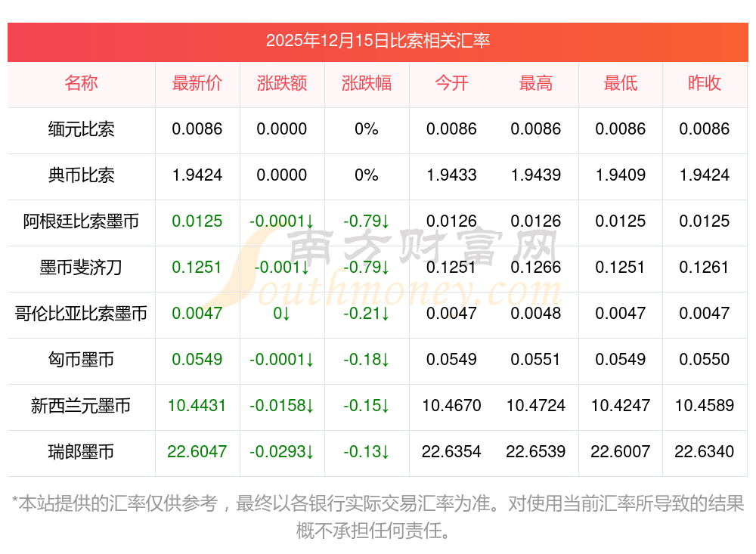Click the 瑞郎墨币 row name
This screenshot has height=554, width=756.
click(81, 452)
